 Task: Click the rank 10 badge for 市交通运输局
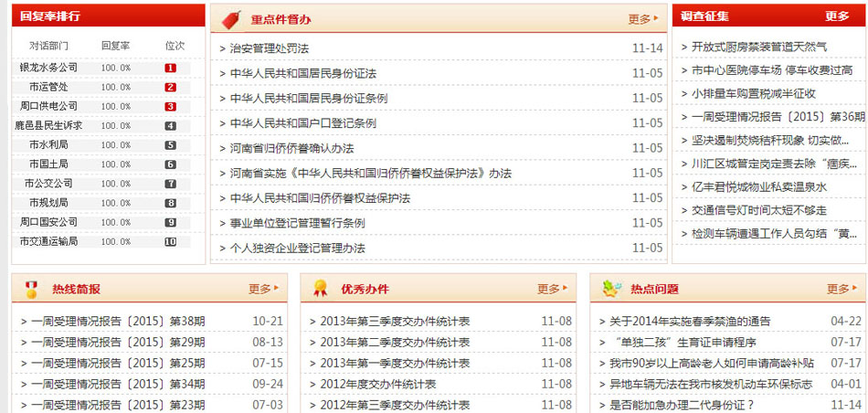[170, 242]
